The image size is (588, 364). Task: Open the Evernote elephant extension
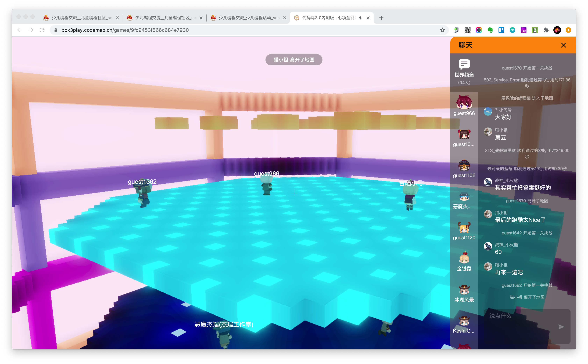pyautogui.click(x=490, y=30)
